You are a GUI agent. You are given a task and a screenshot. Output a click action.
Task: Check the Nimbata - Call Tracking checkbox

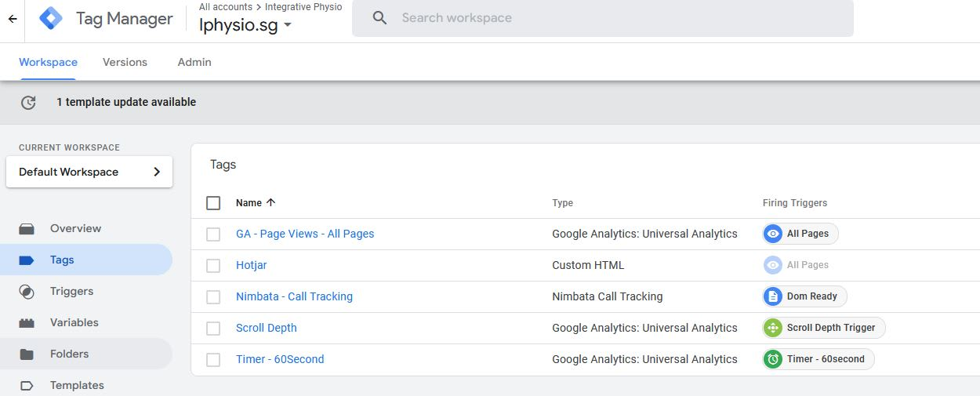(x=213, y=297)
